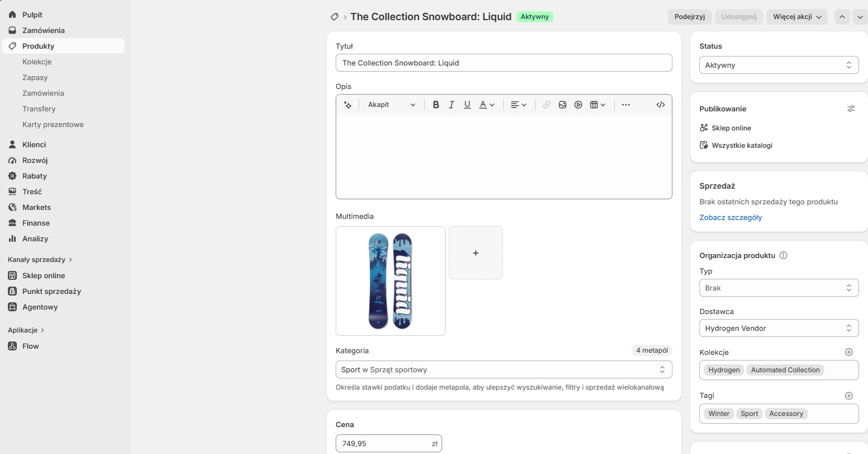This screenshot has width=868, height=454.
Task: Click the Pulpit home icon
Action: (x=12, y=15)
